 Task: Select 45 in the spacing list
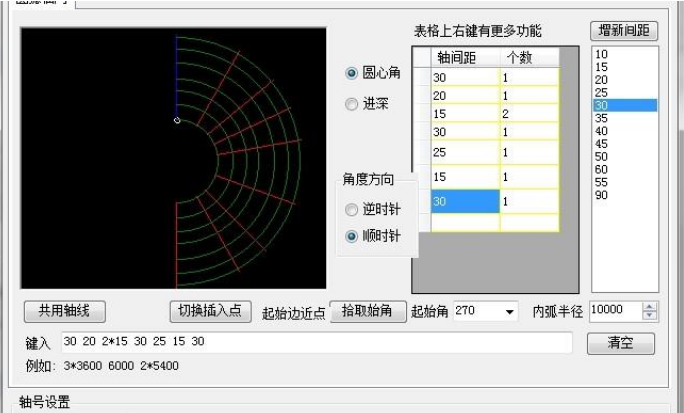(625, 143)
